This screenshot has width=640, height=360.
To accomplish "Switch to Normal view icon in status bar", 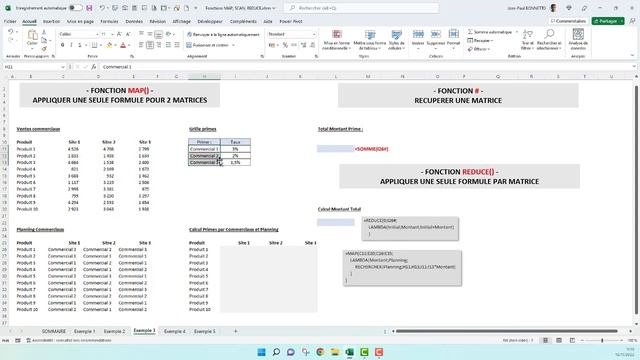I will click(545, 340).
